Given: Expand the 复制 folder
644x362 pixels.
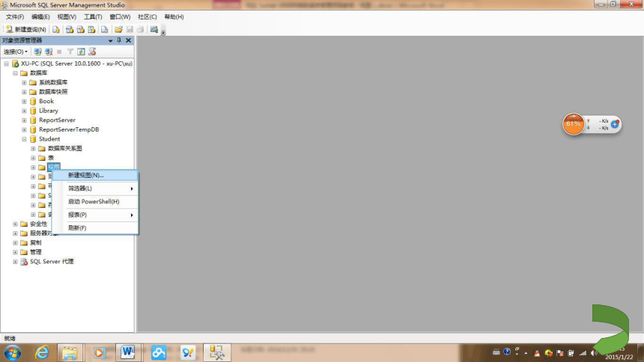Looking at the screenshot, I should pyautogui.click(x=15, y=243).
